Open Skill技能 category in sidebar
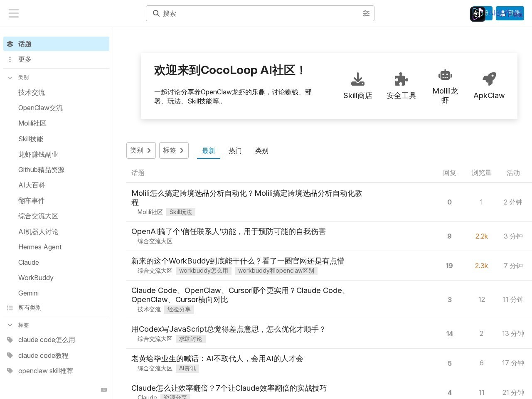Screen dimensions: 532x399 31,139
